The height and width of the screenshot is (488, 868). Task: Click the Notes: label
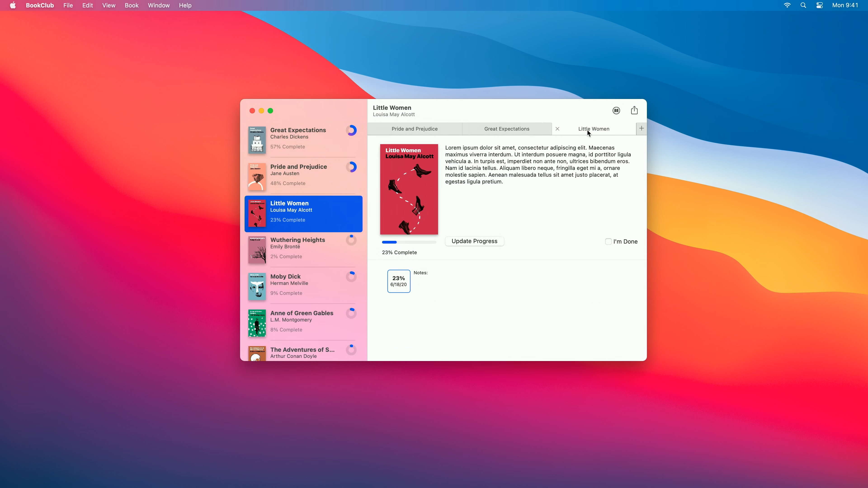tap(420, 273)
